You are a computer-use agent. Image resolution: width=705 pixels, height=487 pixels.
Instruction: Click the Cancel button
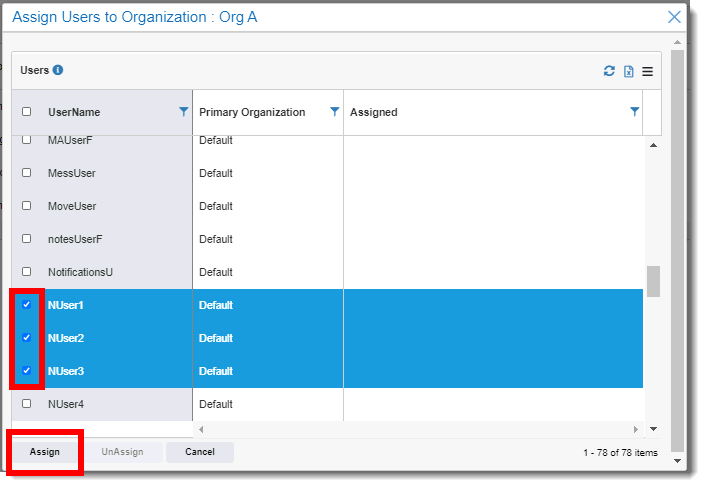tap(200, 452)
